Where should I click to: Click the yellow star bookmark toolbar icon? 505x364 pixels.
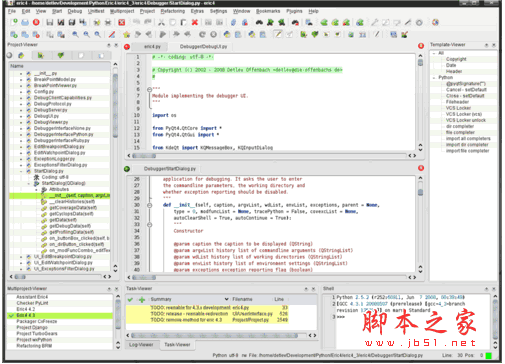click(126, 34)
